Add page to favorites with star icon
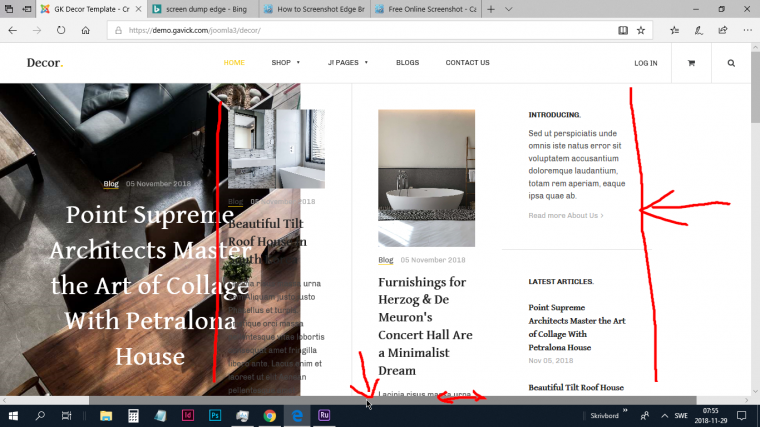This screenshot has width=760, height=427. [641, 30]
